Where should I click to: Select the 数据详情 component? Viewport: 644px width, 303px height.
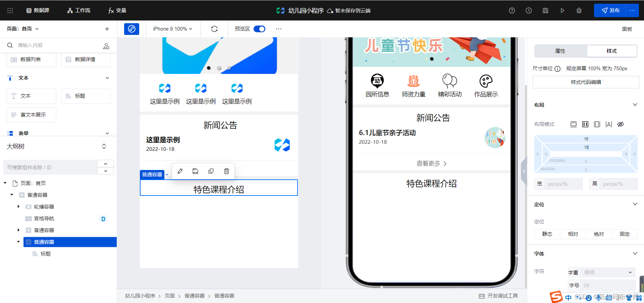86,59
